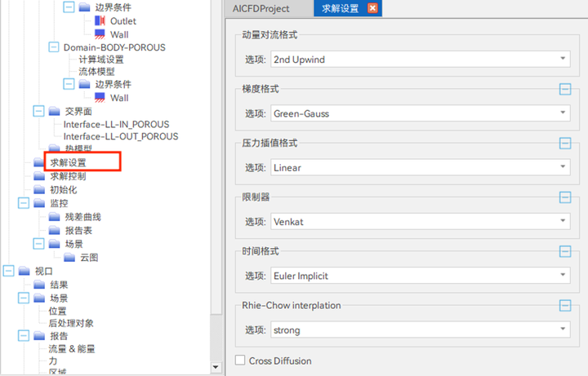Collapse the Domain-BODY-POROUS node

54,47
